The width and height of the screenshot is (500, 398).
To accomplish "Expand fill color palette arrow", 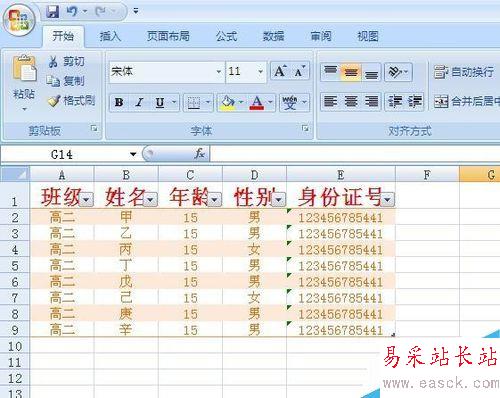I will coord(241,102).
